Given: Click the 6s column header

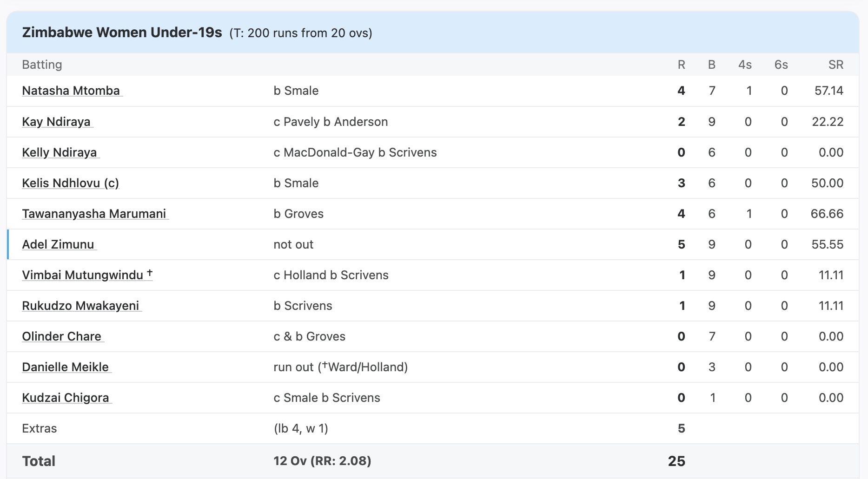Looking at the screenshot, I should pyautogui.click(x=781, y=65).
